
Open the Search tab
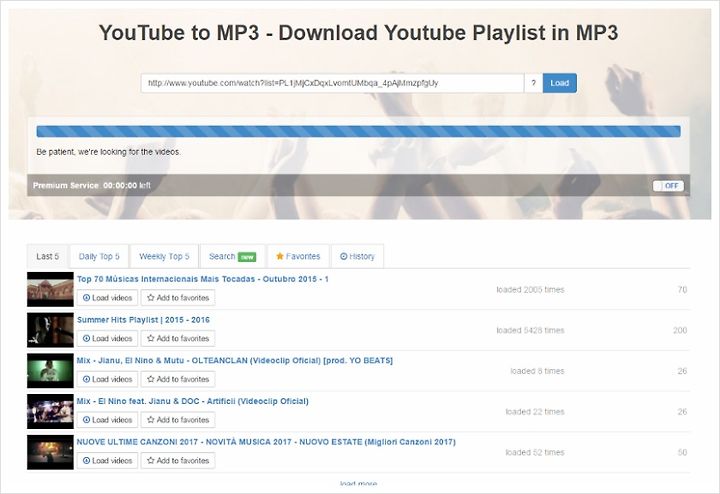[232, 256]
